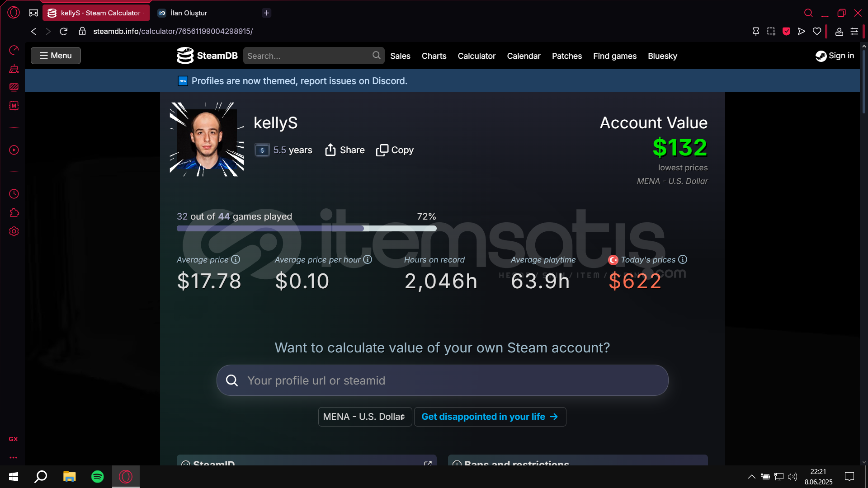868x488 pixels.
Task: Click the Copy button
Action: 395,150
